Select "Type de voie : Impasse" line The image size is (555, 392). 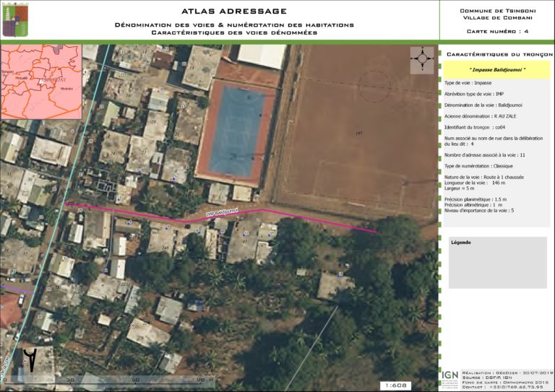tap(468, 83)
